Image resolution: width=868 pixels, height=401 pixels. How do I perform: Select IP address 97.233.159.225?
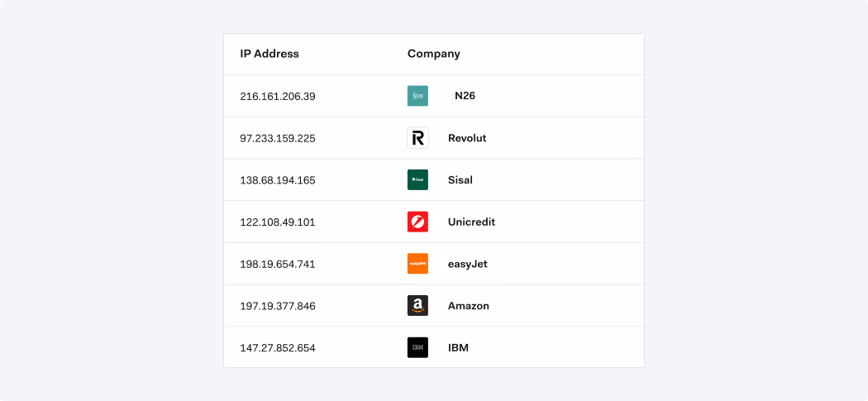[x=278, y=138]
